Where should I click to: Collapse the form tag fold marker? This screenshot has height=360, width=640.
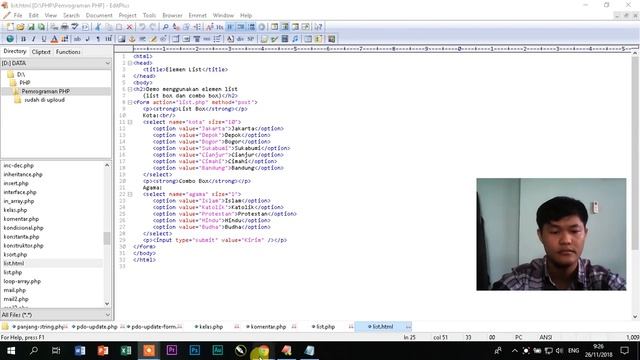pyautogui.click(x=130, y=102)
